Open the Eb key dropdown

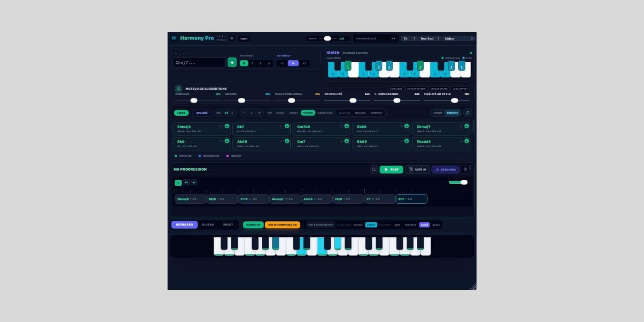click(409, 39)
